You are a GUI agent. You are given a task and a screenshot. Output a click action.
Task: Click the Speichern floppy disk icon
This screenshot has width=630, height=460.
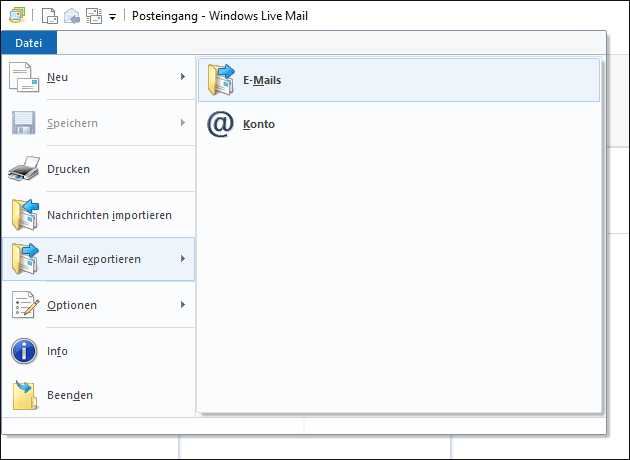tap(24, 123)
